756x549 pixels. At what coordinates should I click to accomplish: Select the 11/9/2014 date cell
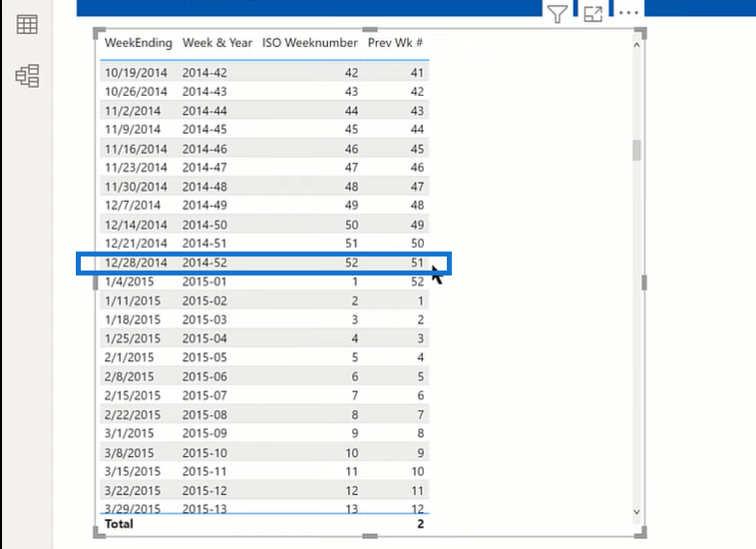pos(133,130)
